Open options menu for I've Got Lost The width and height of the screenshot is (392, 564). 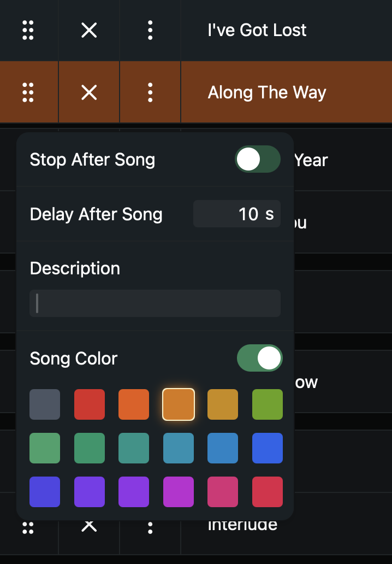[x=150, y=30]
